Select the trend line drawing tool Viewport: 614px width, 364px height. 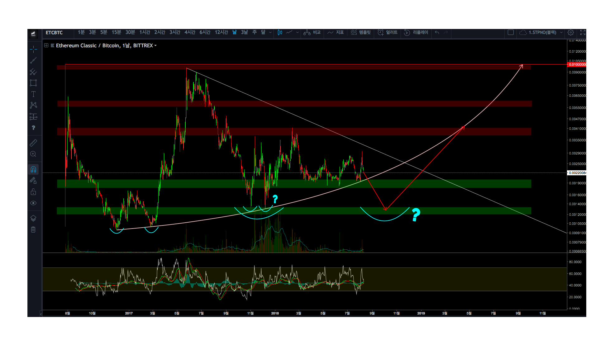pyautogui.click(x=33, y=60)
